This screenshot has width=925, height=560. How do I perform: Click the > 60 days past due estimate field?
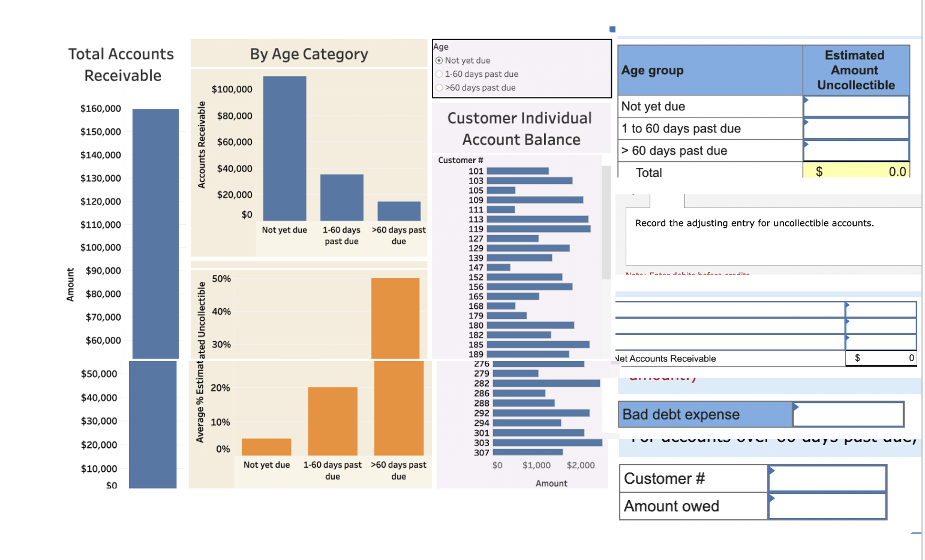pos(857,150)
